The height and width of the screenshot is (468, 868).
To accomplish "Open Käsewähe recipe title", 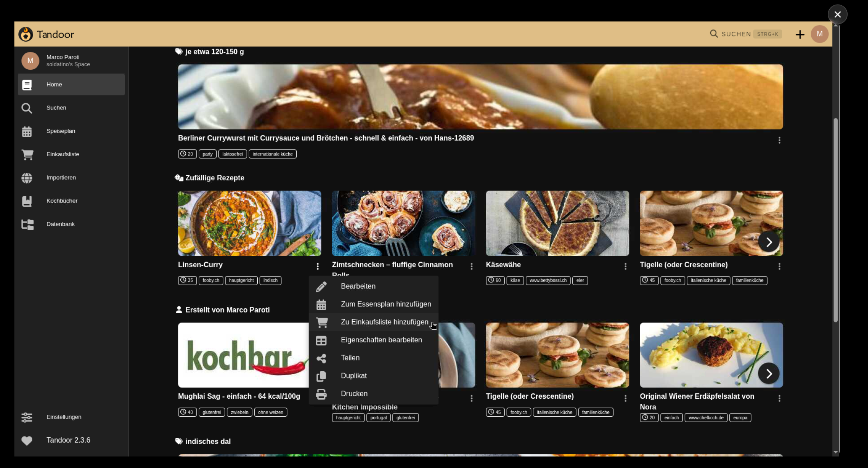I will pyautogui.click(x=503, y=265).
